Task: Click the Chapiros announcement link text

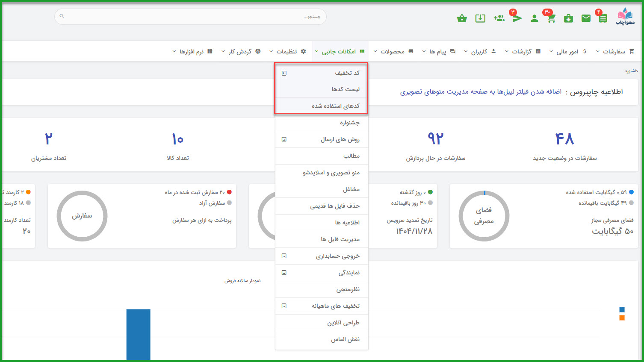Action: click(x=481, y=92)
